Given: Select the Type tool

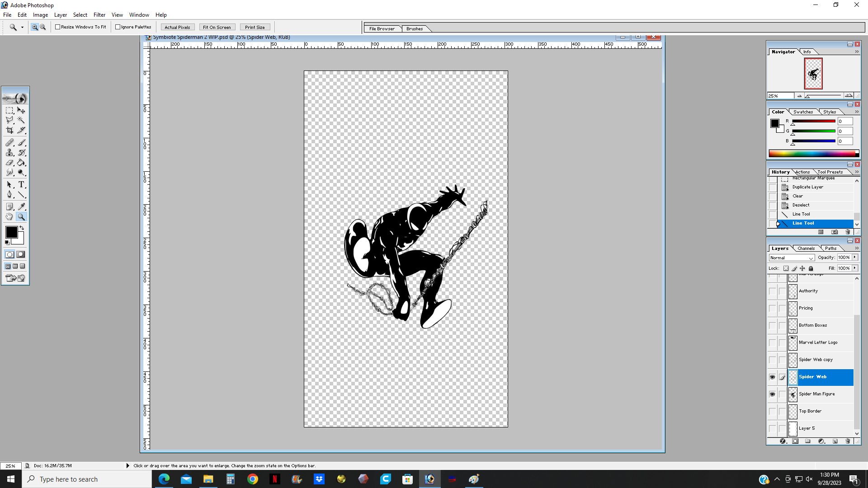Looking at the screenshot, I should [x=21, y=184].
